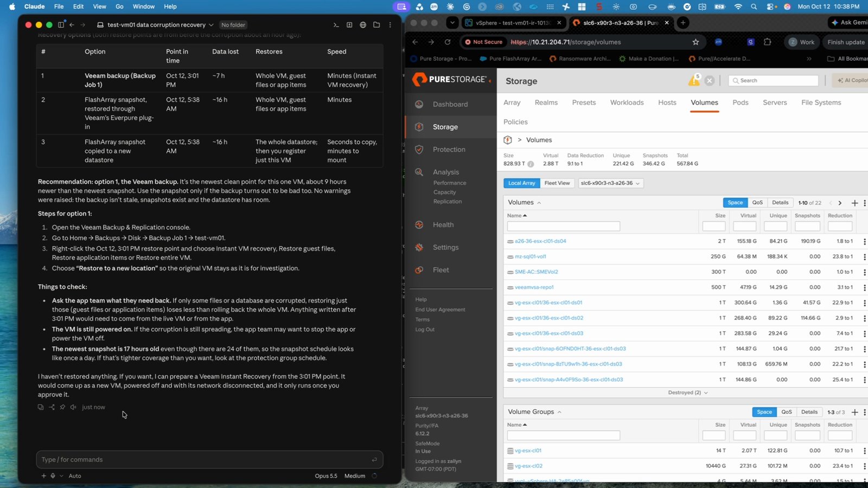
Task: Click the globe icon in Claude toolbar
Action: point(363,25)
